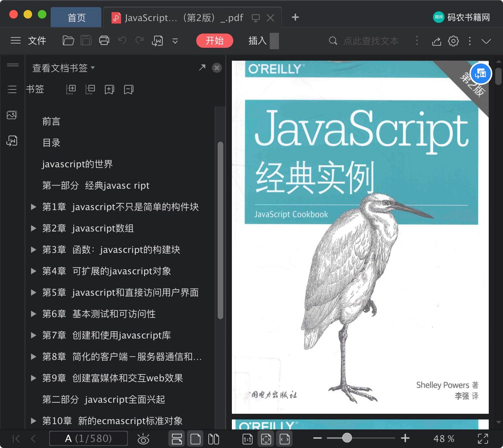This screenshot has width=503, height=448.
Task: Click the redo arrow
Action: click(139, 40)
